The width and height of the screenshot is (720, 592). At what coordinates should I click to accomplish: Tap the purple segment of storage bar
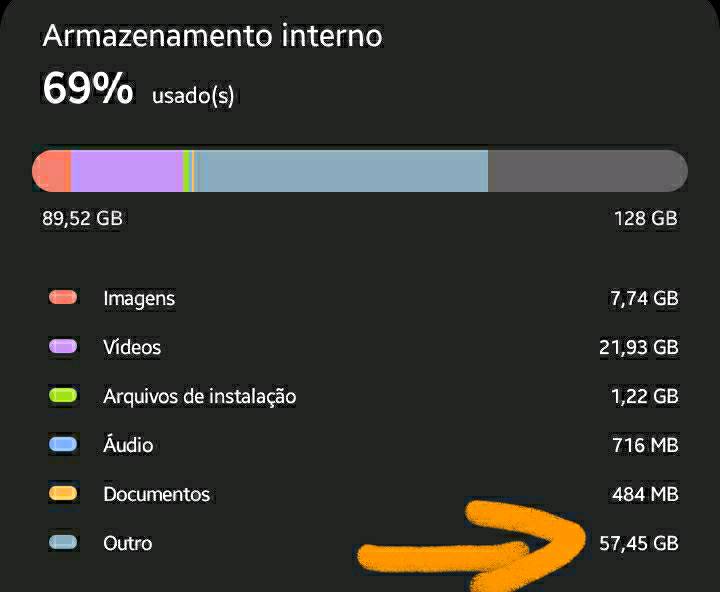tap(127, 171)
